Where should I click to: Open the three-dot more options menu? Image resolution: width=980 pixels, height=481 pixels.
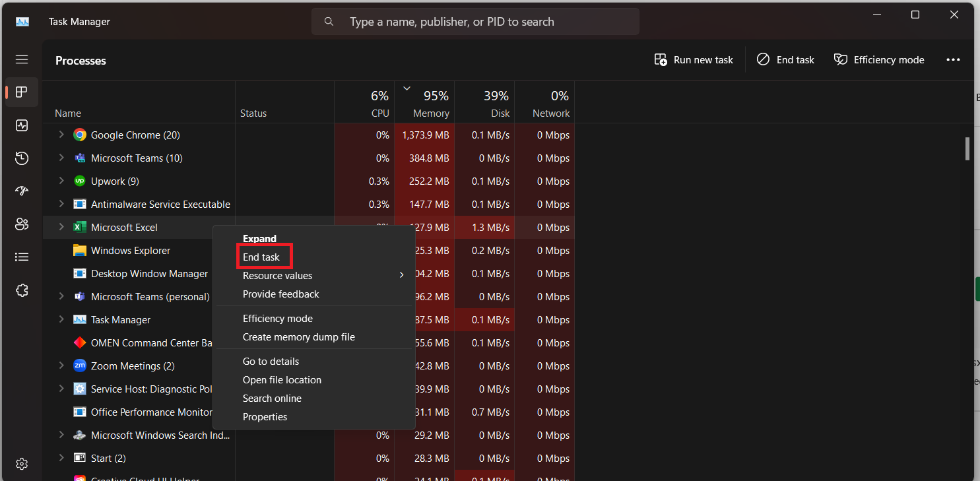(x=953, y=60)
